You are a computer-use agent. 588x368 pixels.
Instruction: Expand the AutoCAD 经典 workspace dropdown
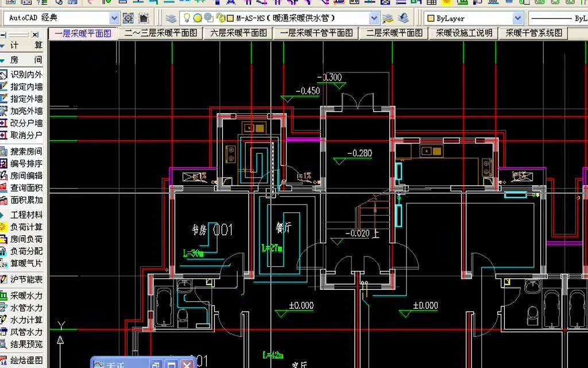[114, 18]
